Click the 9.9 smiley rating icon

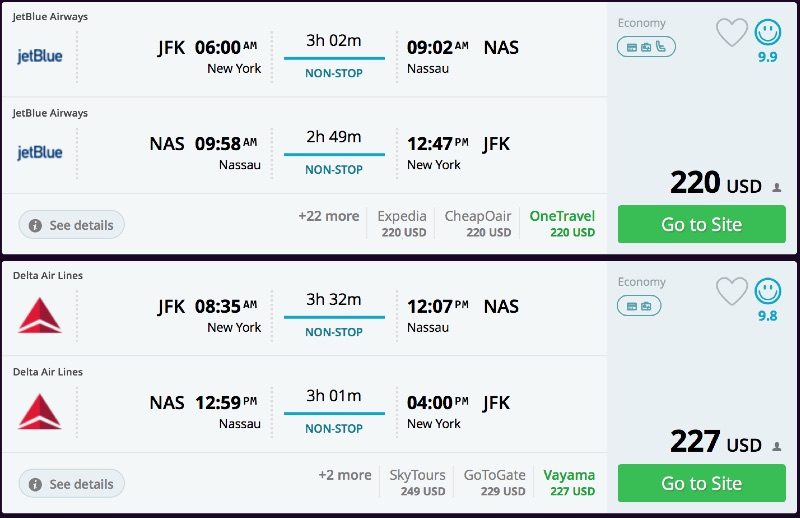click(x=768, y=33)
